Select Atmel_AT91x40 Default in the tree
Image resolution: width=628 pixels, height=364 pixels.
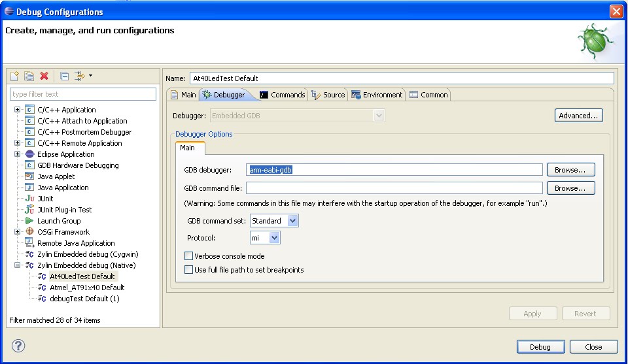click(87, 288)
